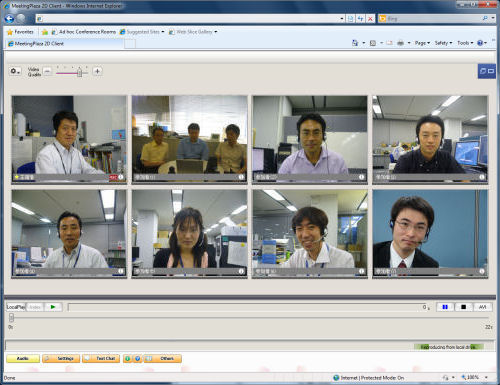
Task: Click the Settings button at bottom
Action: pyautogui.click(x=61, y=359)
